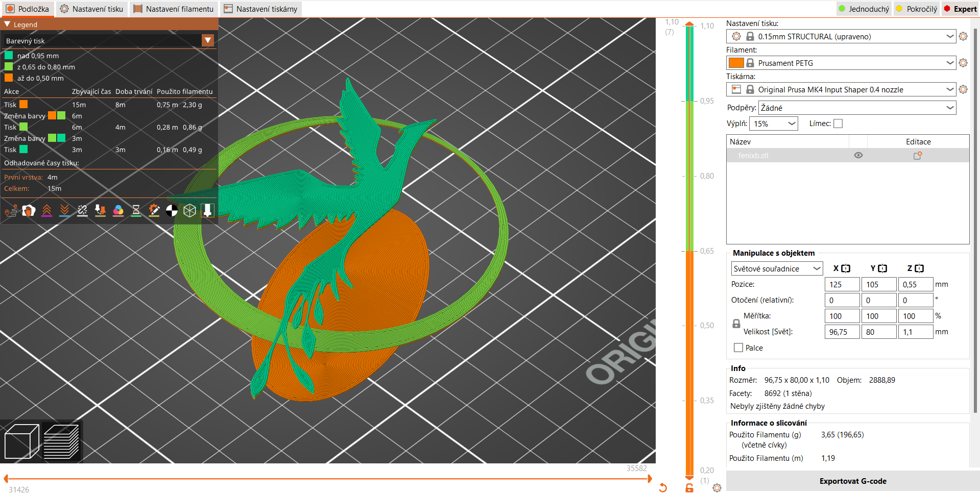Viewport: 980px width, 494px height.
Task: Toggle tool changes visibility icon
Action: pos(100,211)
